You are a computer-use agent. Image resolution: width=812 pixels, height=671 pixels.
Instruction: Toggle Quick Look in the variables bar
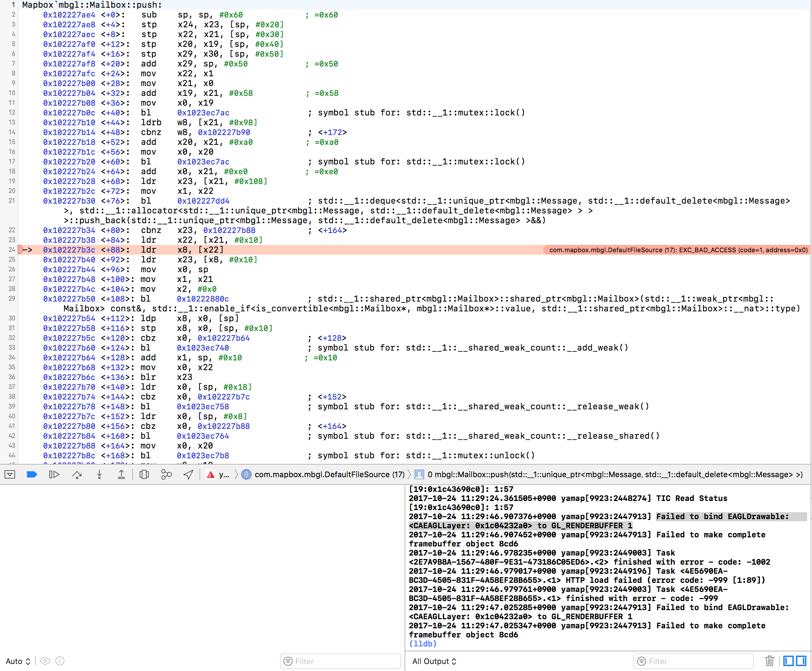[45, 661]
